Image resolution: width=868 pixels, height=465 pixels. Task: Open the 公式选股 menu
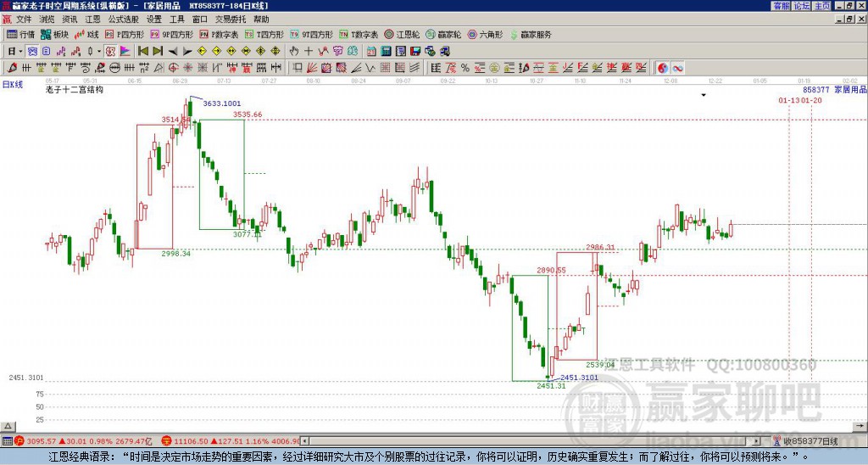[124, 20]
